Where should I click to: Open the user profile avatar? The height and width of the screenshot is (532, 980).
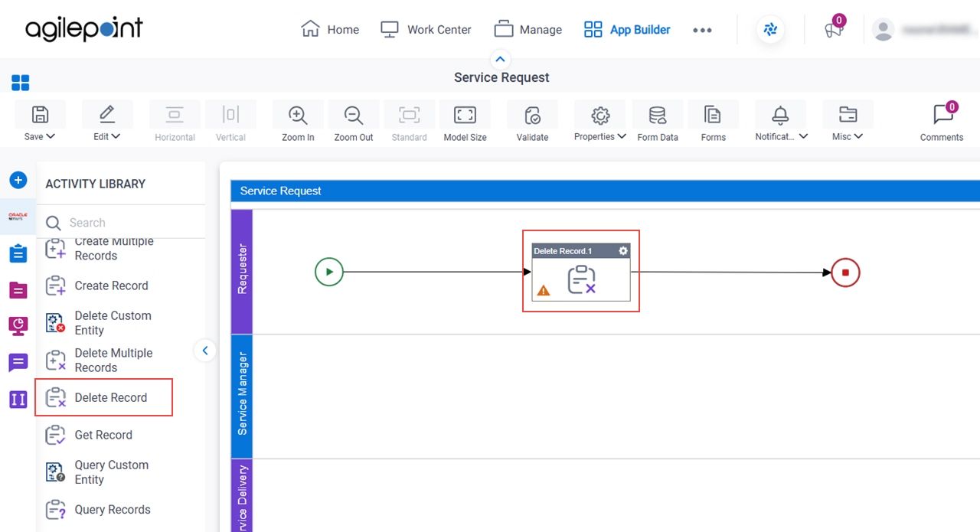(884, 30)
